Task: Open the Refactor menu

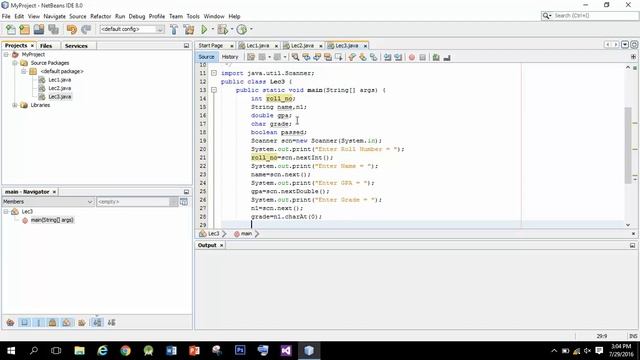Action: click(x=100, y=16)
